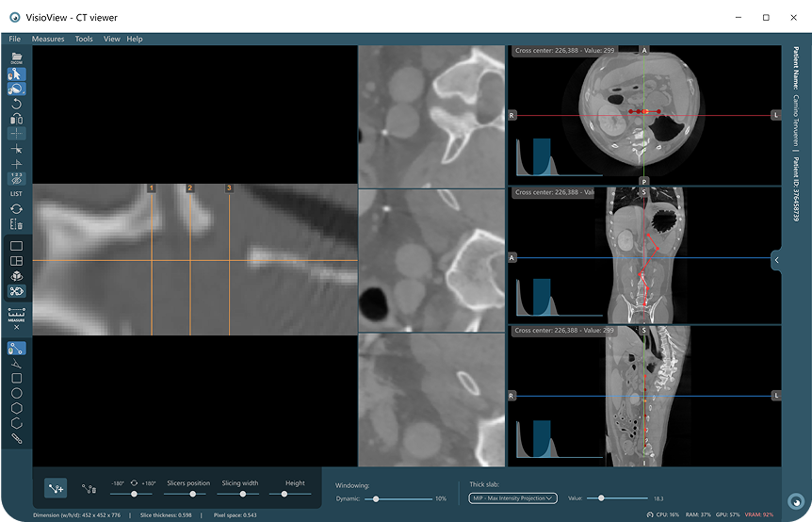Open a DICOM file with the folder icon
The width and height of the screenshot is (812, 522).
click(x=17, y=58)
